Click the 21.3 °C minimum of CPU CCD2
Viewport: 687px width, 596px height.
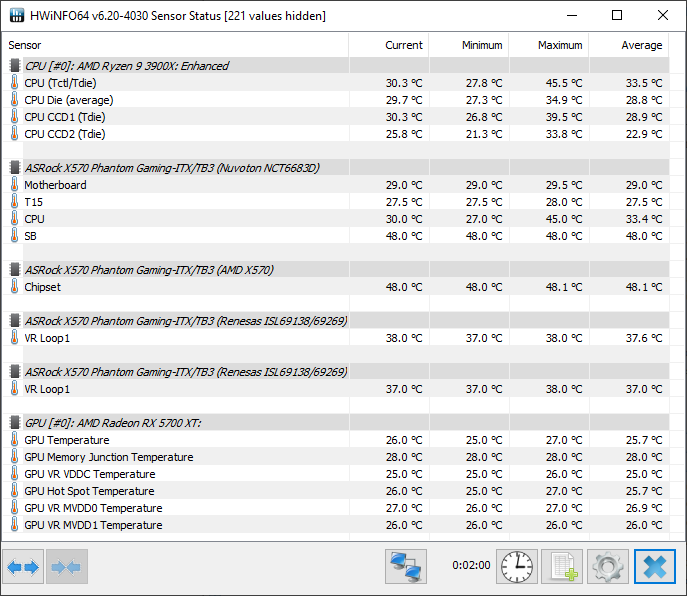[x=484, y=134]
